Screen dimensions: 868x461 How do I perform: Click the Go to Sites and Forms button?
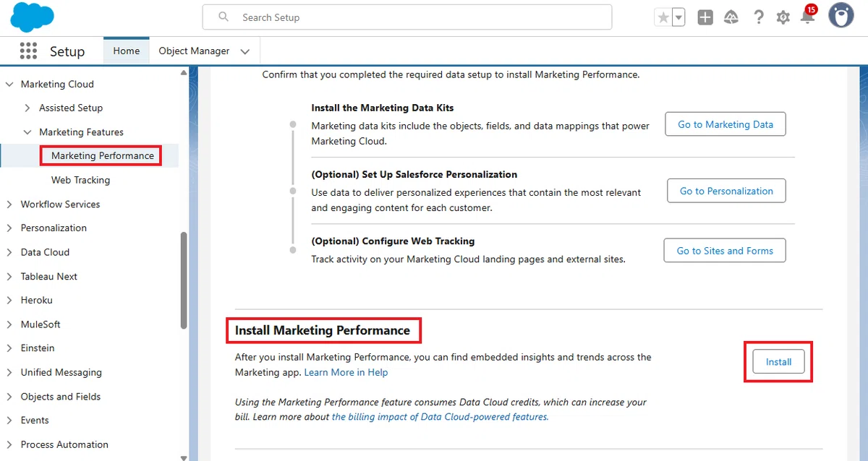click(x=725, y=251)
